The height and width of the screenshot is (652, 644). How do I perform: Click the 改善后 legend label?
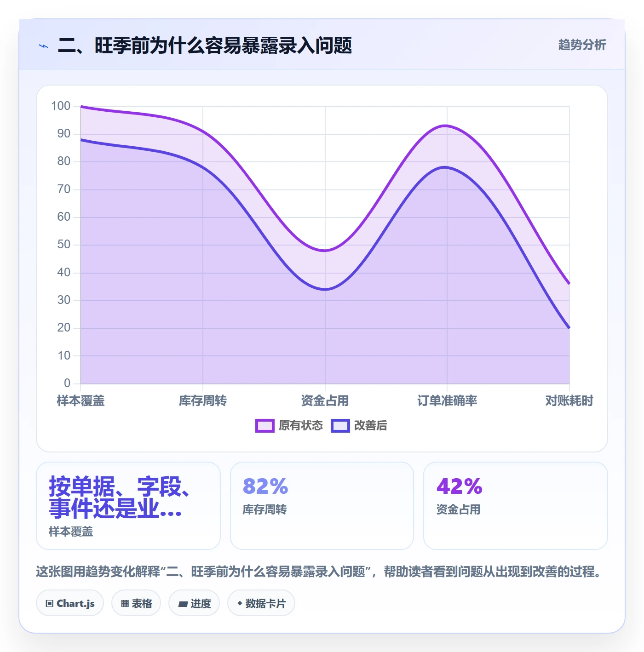370,426
